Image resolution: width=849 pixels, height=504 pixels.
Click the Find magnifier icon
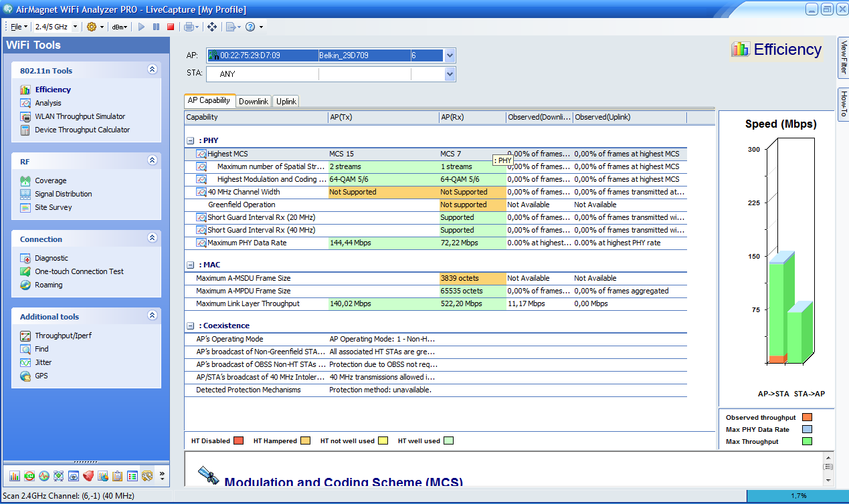click(25, 349)
